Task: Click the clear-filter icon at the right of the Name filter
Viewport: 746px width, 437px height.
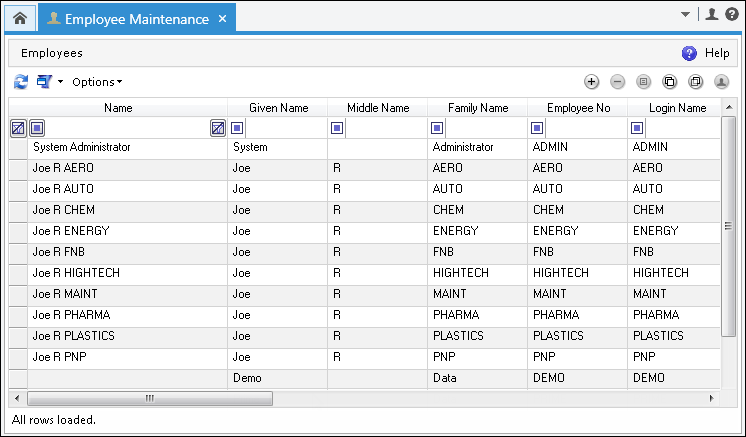Action: tap(218, 128)
